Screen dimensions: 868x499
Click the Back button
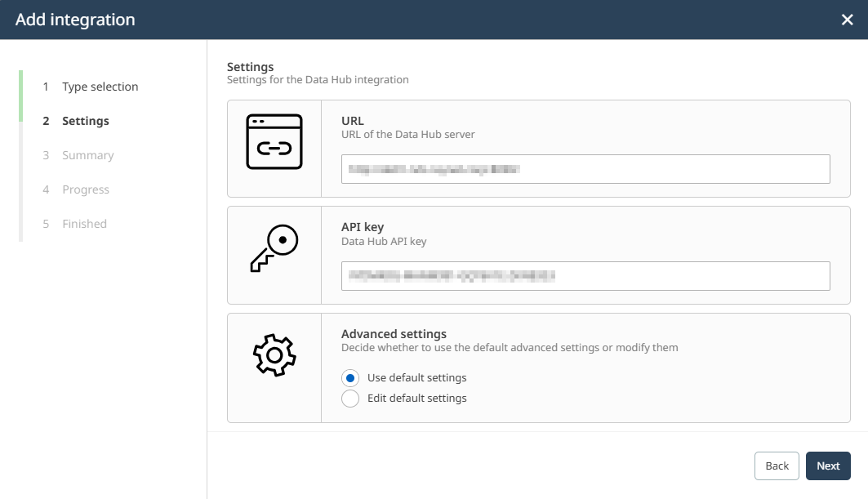(777, 466)
